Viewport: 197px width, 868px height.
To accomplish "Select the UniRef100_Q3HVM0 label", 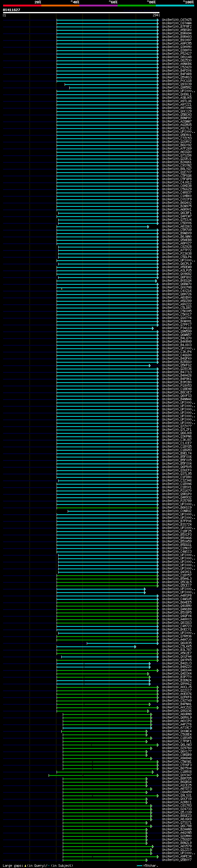I will point(177,47).
